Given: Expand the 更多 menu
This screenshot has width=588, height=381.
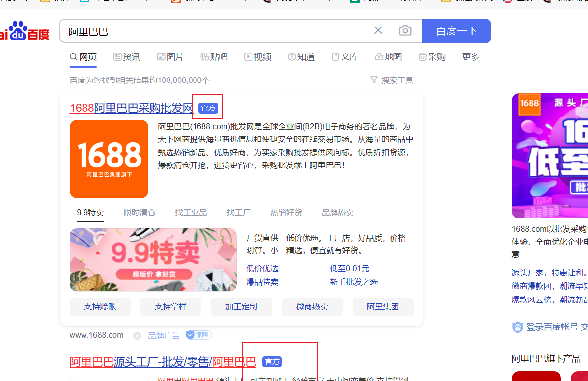Looking at the screenshot, I should (x=471, y=57).
